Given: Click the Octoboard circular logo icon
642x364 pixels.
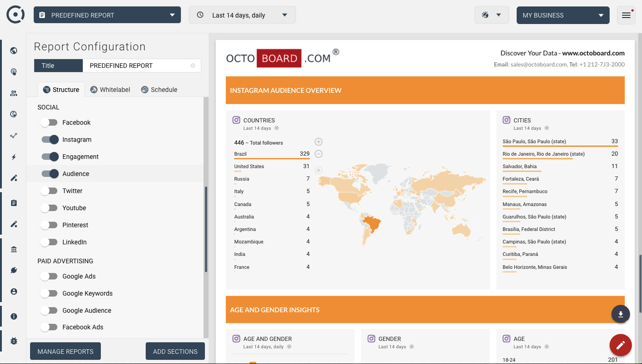Looking at the screenshot, I should [15, 15].
